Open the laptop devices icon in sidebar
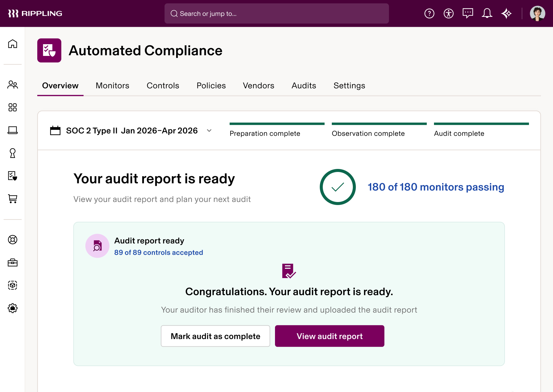This screenshot has width=553, height=392. 13,130
